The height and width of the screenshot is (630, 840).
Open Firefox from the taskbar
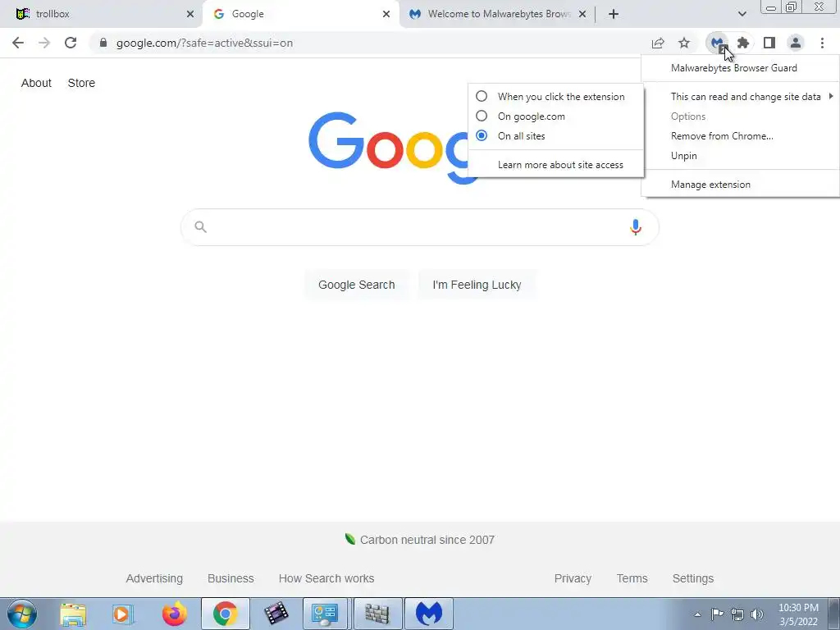[174, 614]
